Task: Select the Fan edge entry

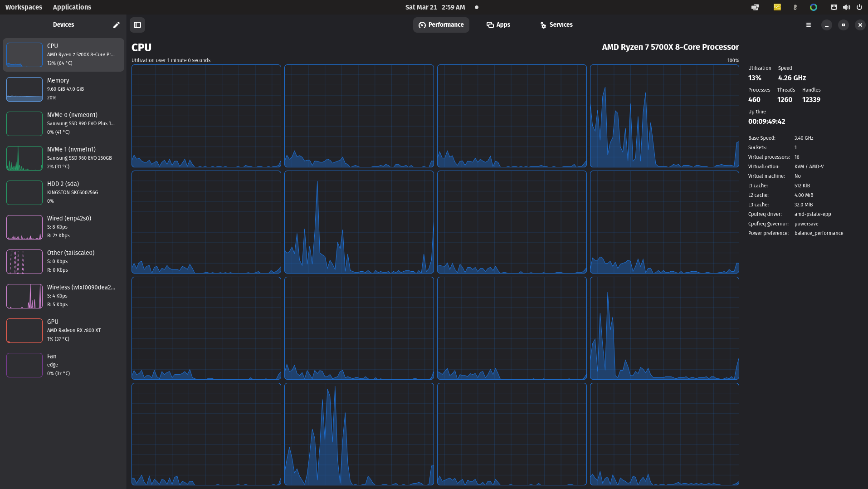Action: tap(63, 365)
